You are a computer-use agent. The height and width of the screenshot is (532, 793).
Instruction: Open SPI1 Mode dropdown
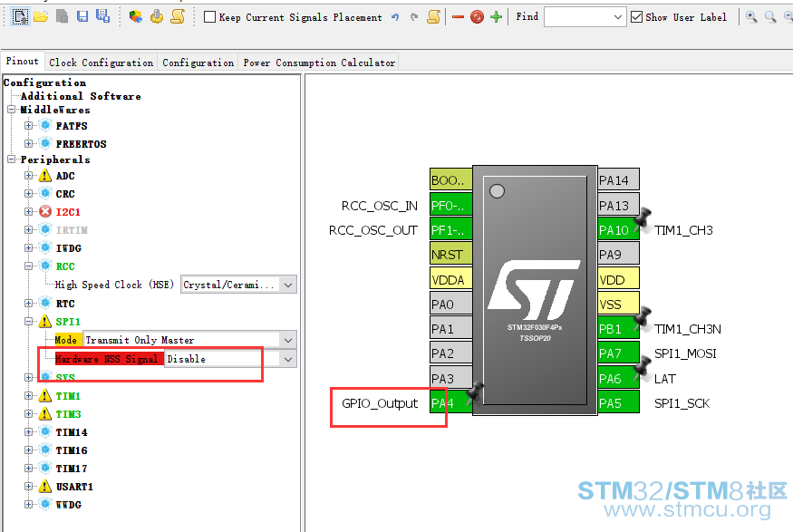pos(190,340)
